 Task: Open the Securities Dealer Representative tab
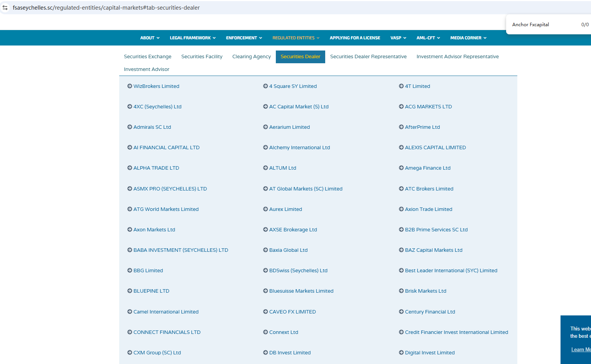click(x=368, y=57)
